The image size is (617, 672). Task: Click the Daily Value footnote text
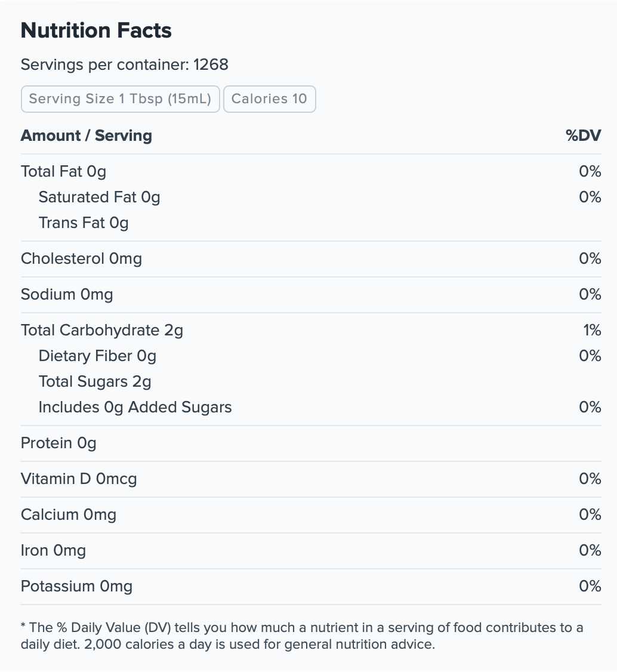302,636
